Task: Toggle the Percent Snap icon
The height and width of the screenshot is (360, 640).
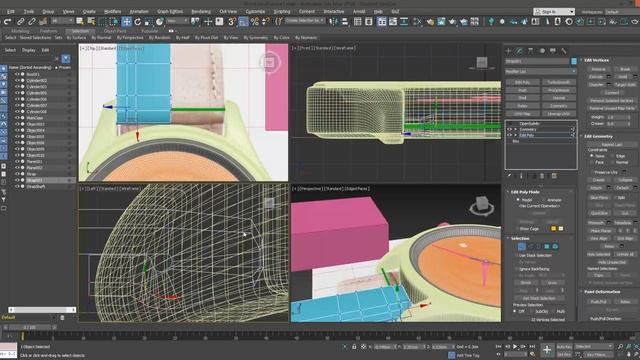Action: (x=255, y=21)
